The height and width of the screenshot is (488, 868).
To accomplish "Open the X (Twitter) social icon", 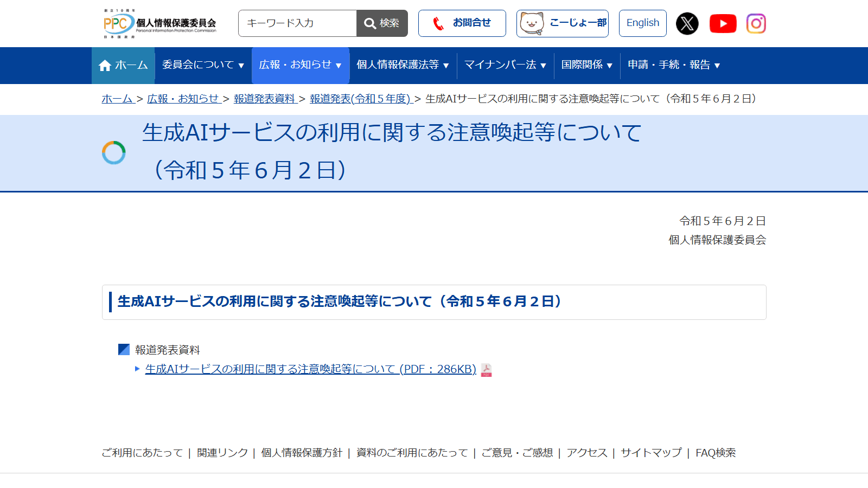I will [687, 23].
